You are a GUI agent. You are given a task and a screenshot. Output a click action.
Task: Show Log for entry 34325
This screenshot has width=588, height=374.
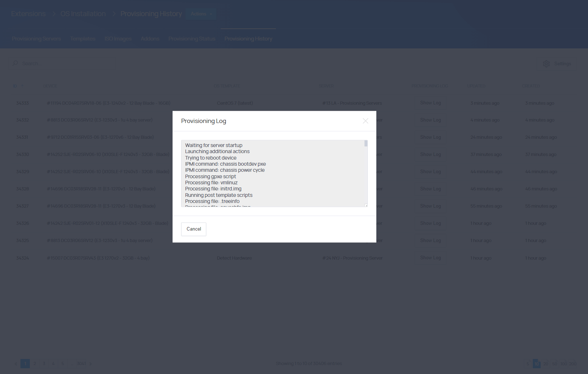(x=430, y=241)
